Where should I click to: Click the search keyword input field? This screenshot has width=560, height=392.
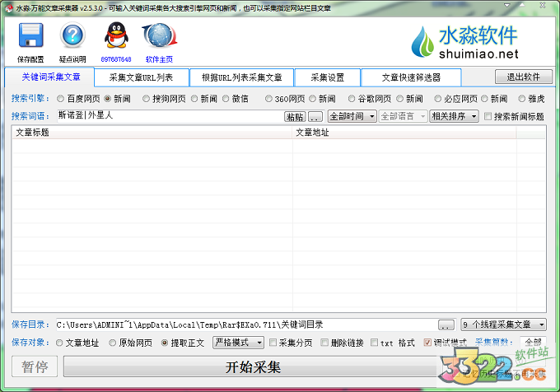point(170,116)
